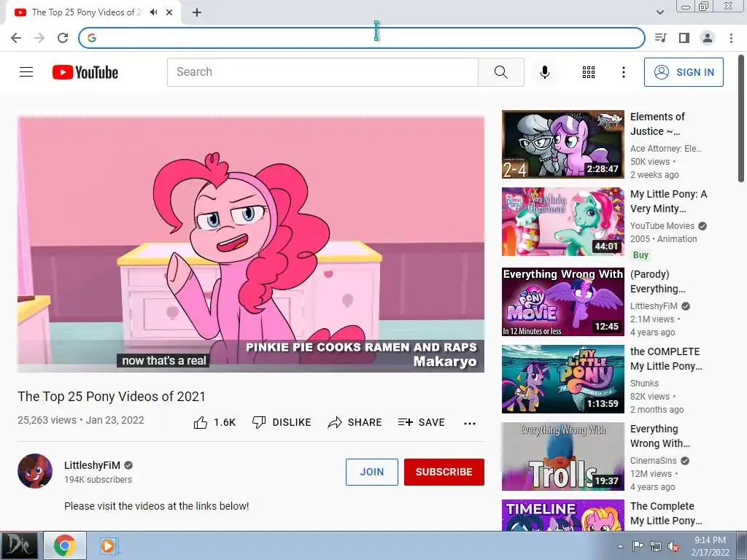747x560 pixels.
Task: Save video to playlist
Action: (x=422, y=422)
